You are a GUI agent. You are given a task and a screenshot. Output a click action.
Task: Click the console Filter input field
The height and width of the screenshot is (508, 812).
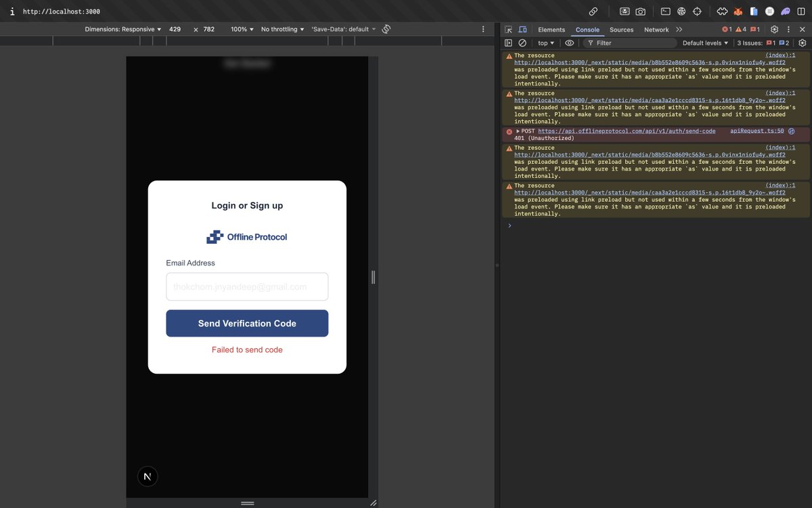coord(629,43)
